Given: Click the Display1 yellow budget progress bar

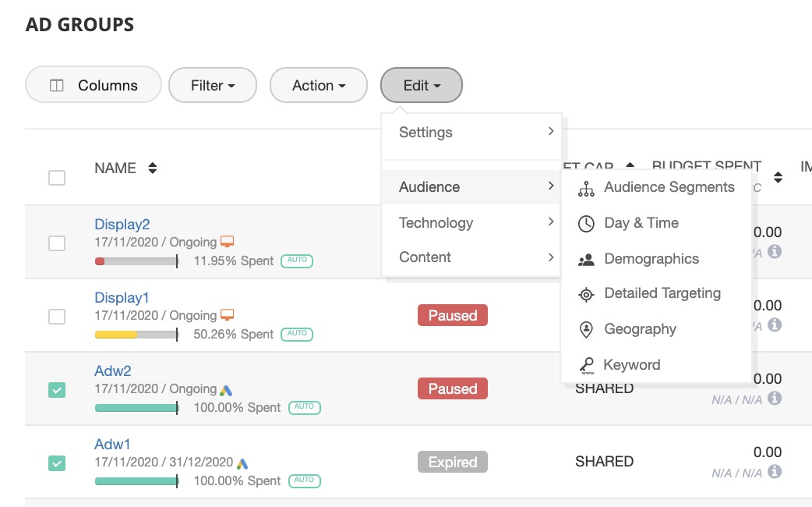Looking at the screenshot, I should coord(136,335).
